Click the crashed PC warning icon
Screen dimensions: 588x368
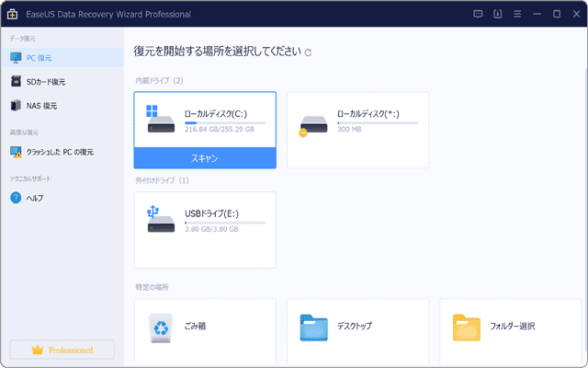[x=16, y=152]
